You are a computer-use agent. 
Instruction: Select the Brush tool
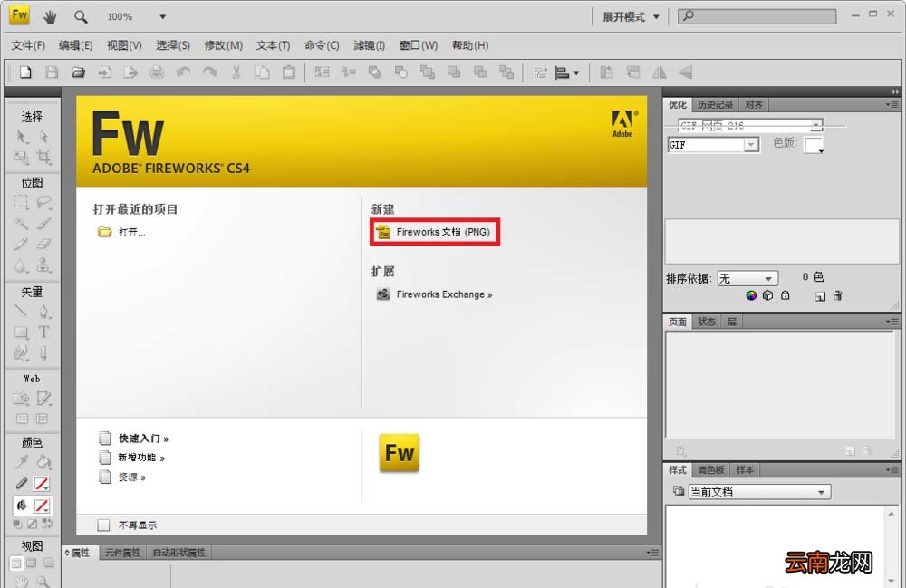pyautogui.click(x=43, y=223)
